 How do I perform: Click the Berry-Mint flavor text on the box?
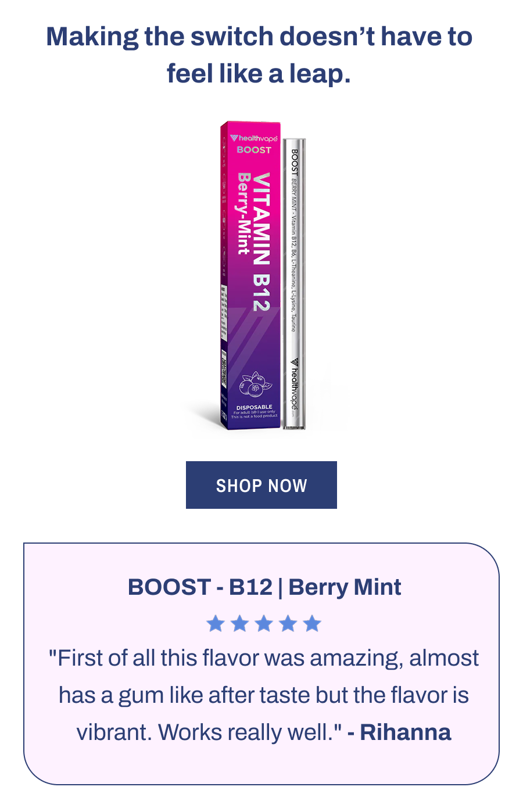click(242, 214)
